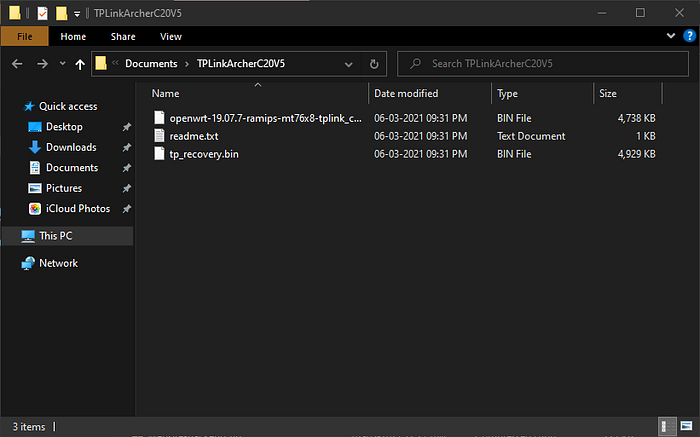Open iCloud Photos in navigation pane

[78, 208]
